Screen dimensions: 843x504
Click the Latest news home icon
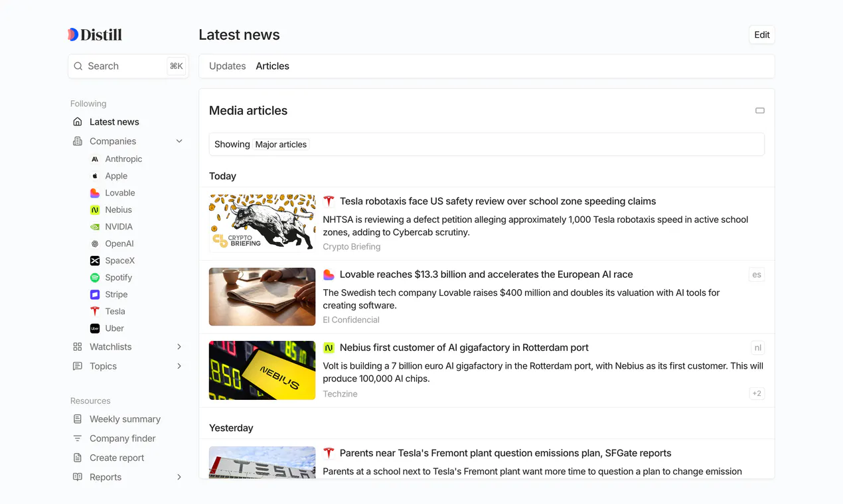pyautogui.click(x=78, y=122)
